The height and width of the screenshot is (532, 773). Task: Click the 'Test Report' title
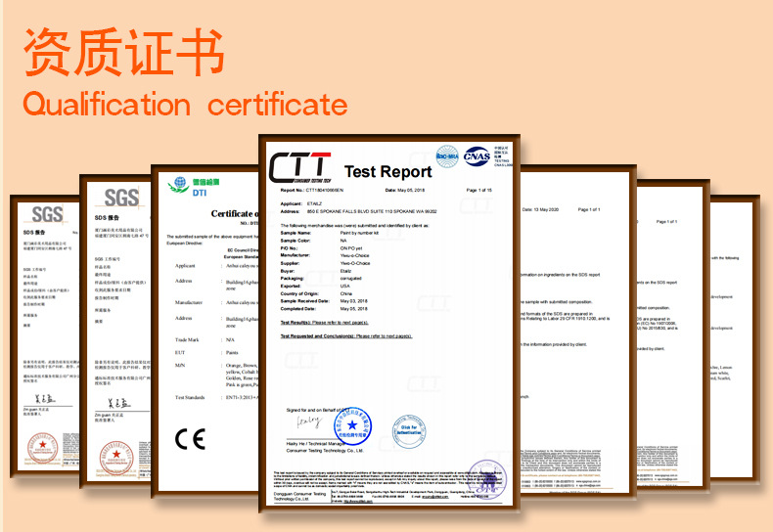(x=387, y=171)
